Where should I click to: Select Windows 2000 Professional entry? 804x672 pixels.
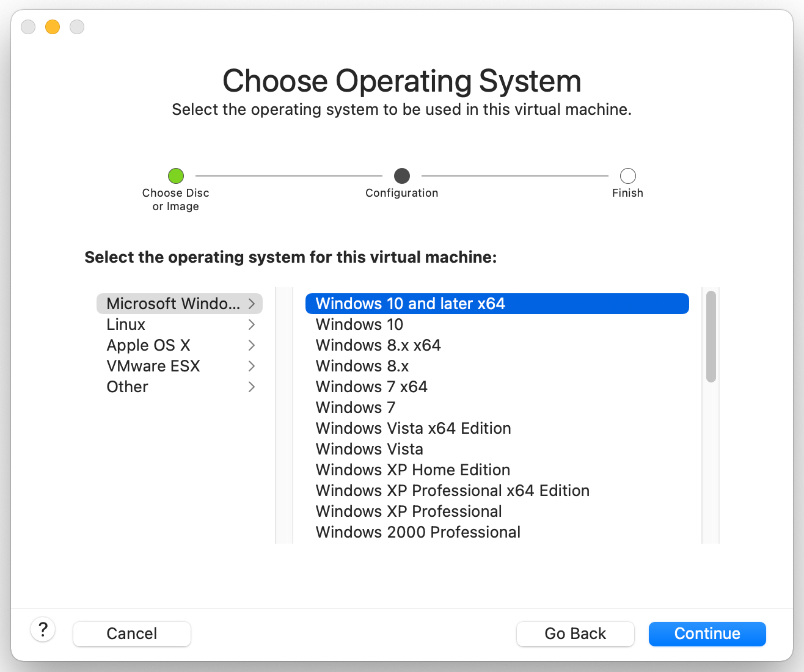point(418,532)
